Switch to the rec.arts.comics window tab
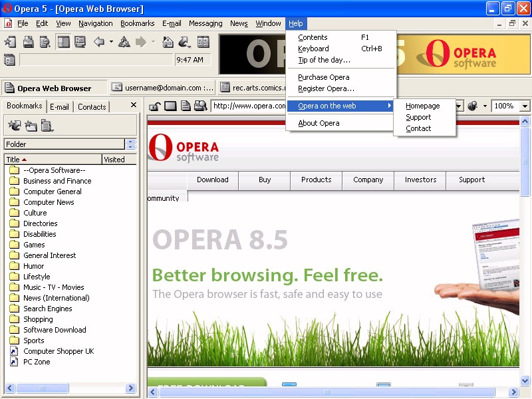Viewport: 532px width, 399px height. [x=252, y=88]
